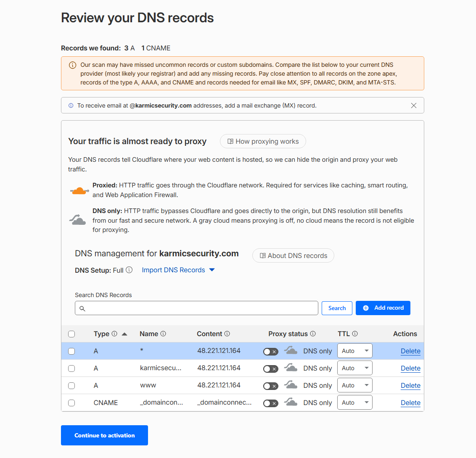Enable proxy toggle for the * record
Viewport: 476px width, 458px height.
[270, 352]
